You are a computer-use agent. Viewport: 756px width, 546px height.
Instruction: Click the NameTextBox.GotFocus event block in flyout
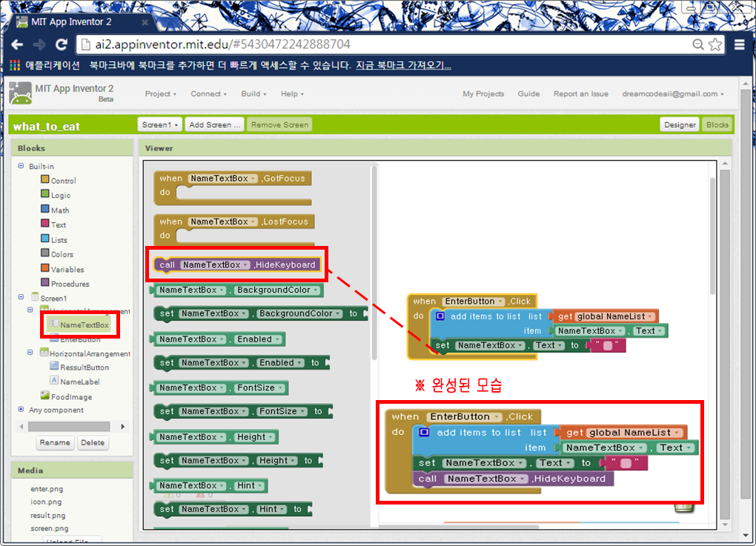(233, 188)
